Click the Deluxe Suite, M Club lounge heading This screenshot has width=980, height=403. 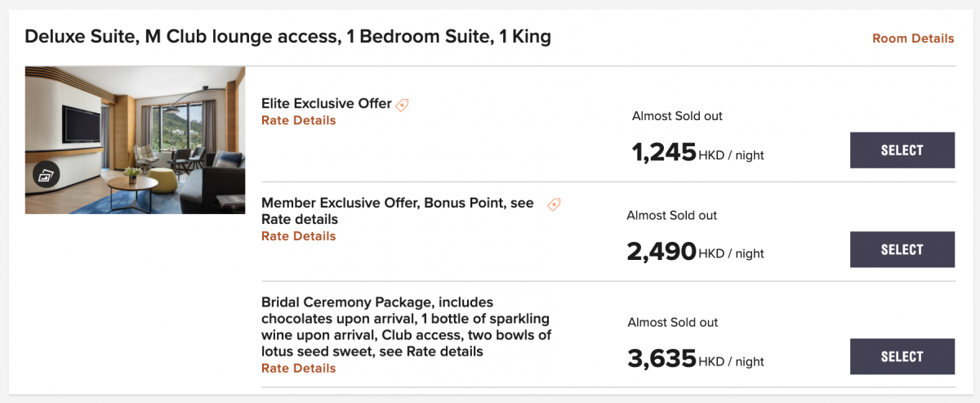tap(287, 37)
